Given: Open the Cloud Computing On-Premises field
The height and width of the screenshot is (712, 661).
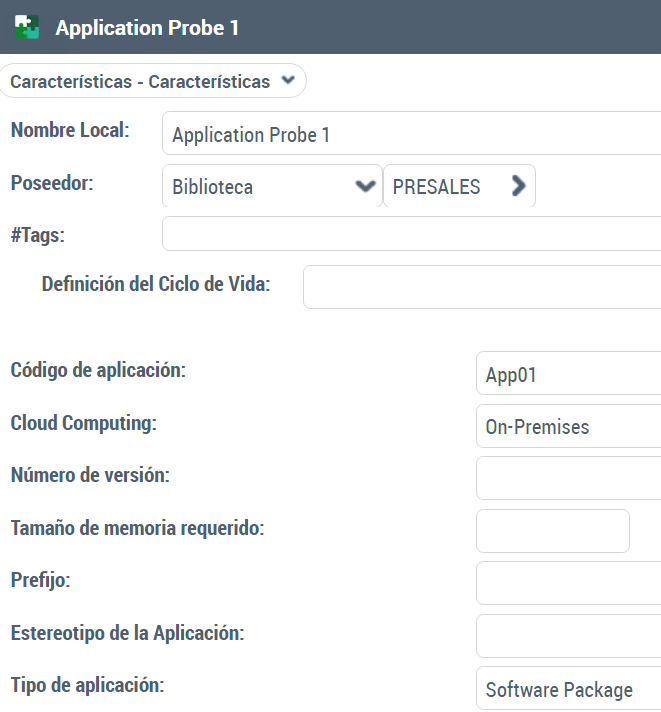Looking at the screenshot, I should [568, 426].
